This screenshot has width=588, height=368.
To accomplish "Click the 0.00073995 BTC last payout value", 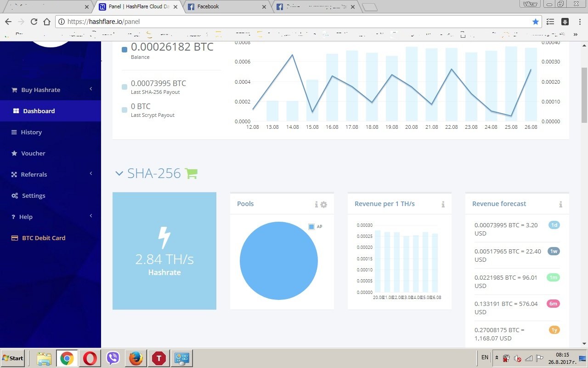I will [158, 83].
